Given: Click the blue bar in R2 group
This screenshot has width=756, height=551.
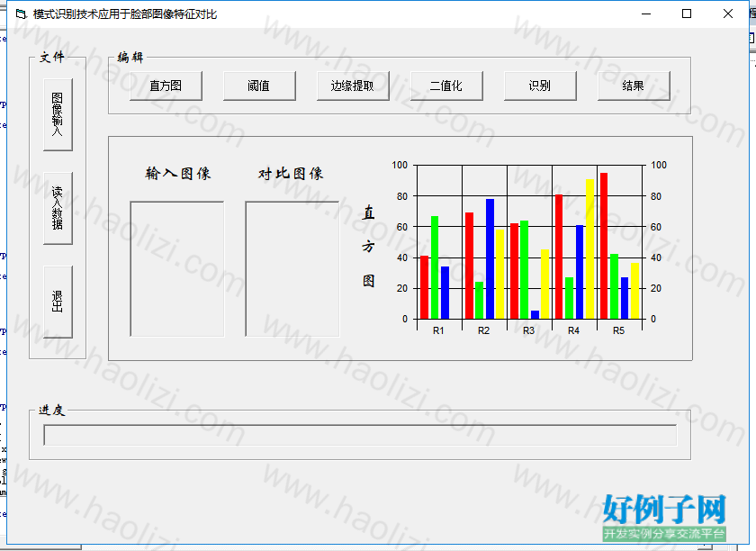Looking at the screenshot, I should pyautogui.click(x=490, y=258).
